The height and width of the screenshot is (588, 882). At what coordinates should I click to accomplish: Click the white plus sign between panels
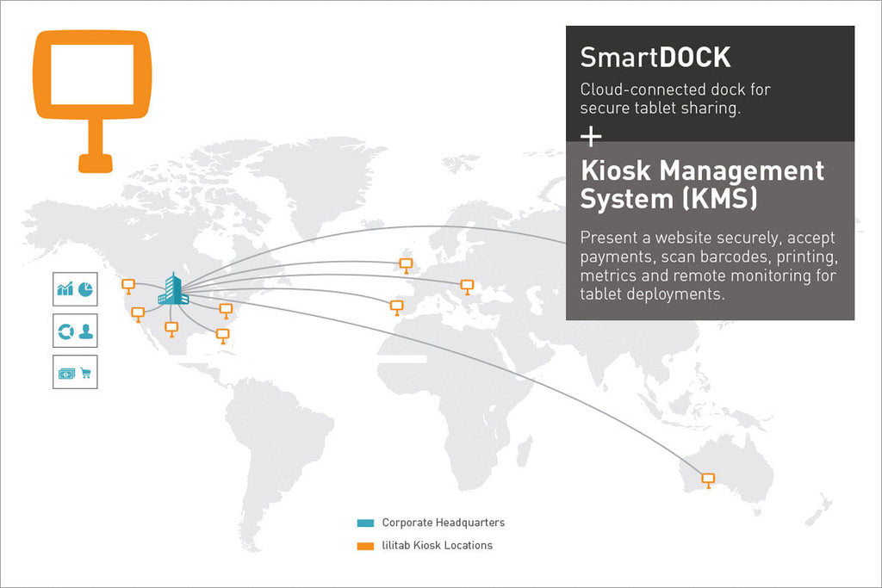pos(591,137)
